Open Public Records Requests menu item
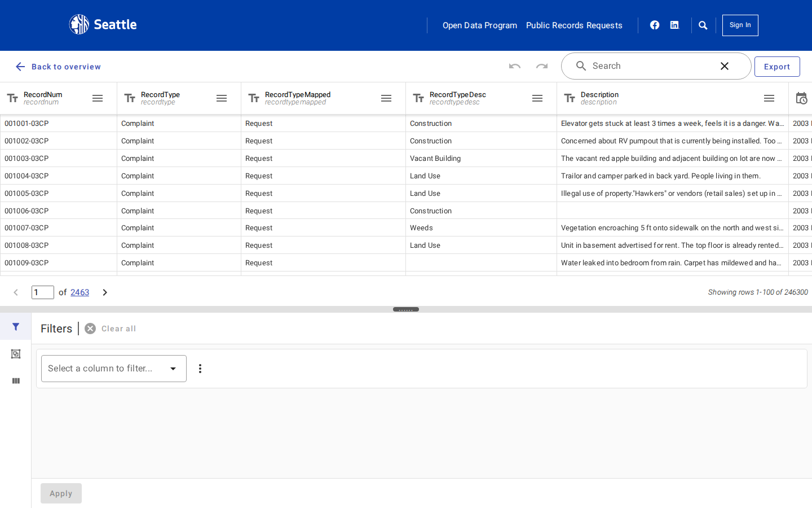The width and height of the screenshot is (812, 508). [574, 25]
